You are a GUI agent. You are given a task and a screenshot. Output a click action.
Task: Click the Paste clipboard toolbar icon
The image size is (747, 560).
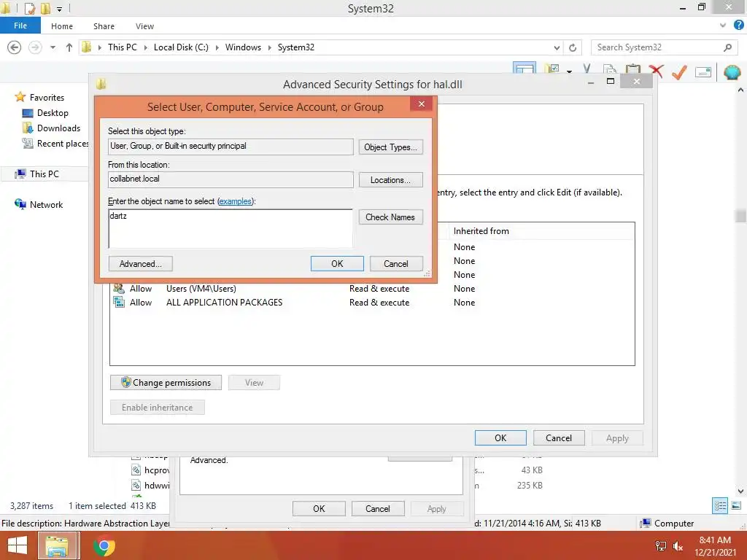pos(632,69)
